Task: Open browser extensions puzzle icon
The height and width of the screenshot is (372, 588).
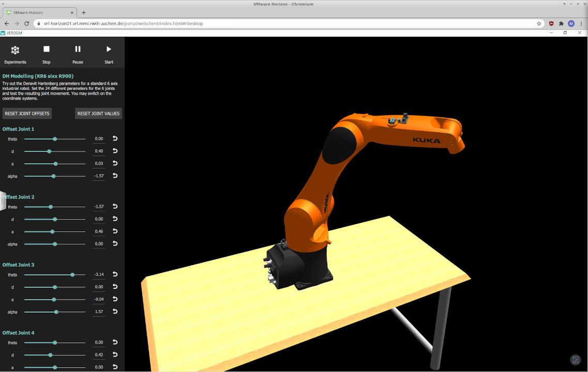Action: 561,23
